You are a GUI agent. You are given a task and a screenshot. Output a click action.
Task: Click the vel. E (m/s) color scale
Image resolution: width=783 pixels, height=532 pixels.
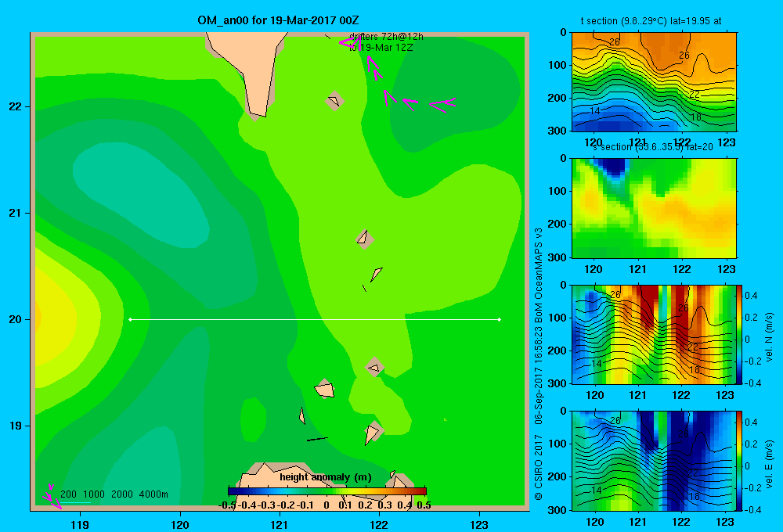click(x=739, y=461)
